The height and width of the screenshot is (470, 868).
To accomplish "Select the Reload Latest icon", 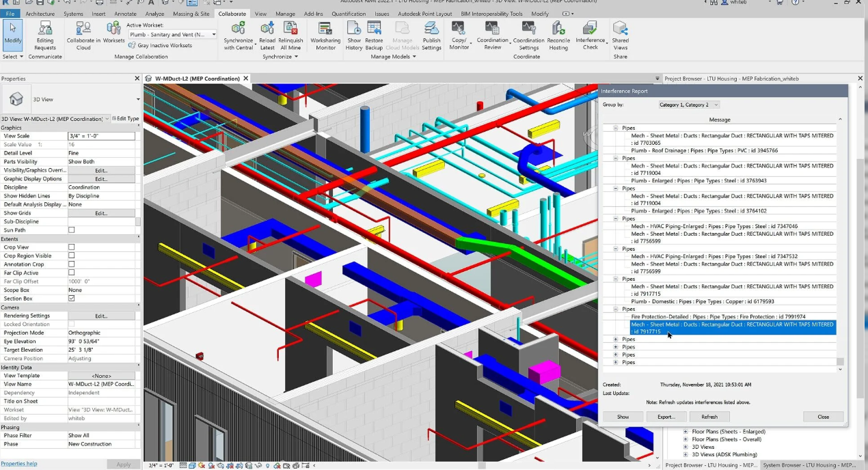I will pyautogui.click(x=267, y=29).
